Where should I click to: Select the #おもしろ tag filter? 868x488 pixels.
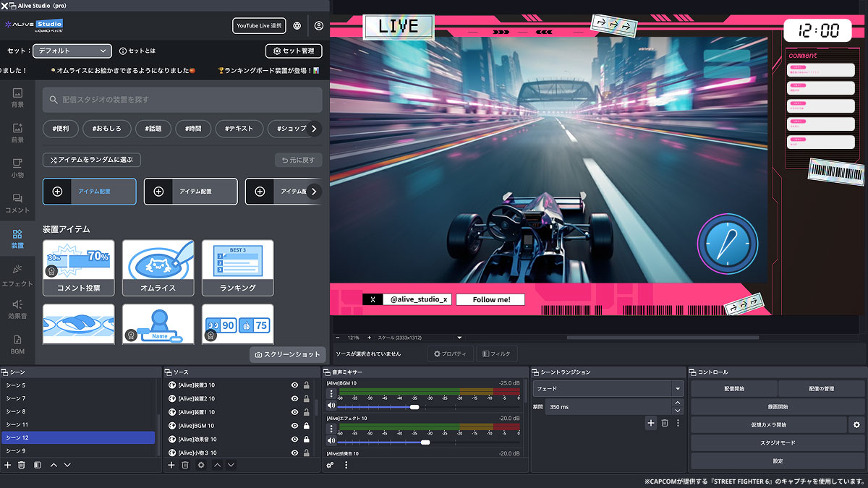pos(107,129)
